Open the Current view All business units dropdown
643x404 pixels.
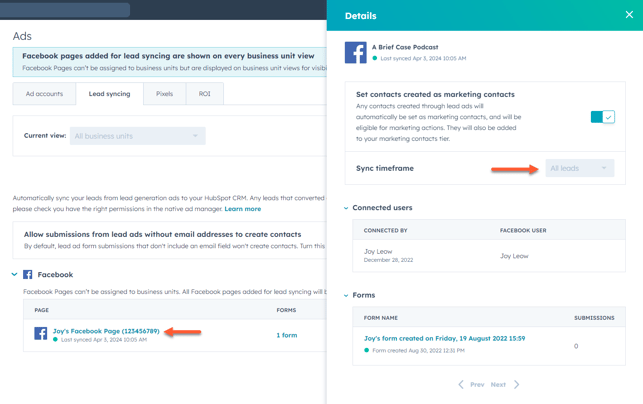pyautogui.click(x=137, y=136)
